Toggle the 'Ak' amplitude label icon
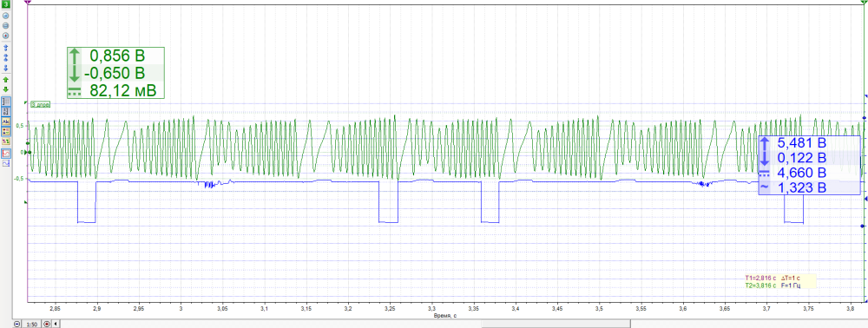 tap(6, 121)
